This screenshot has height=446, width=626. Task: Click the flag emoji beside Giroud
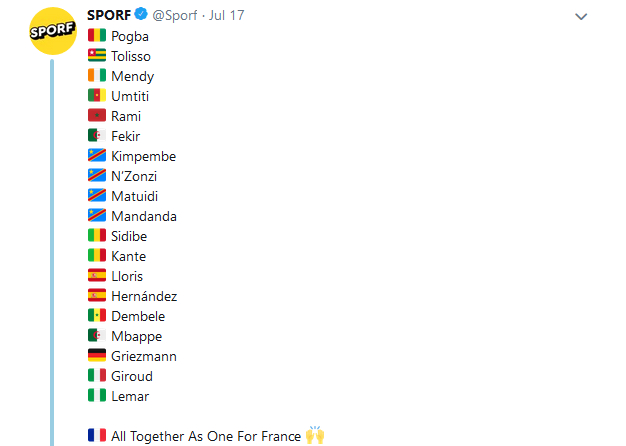pos(97,376)
